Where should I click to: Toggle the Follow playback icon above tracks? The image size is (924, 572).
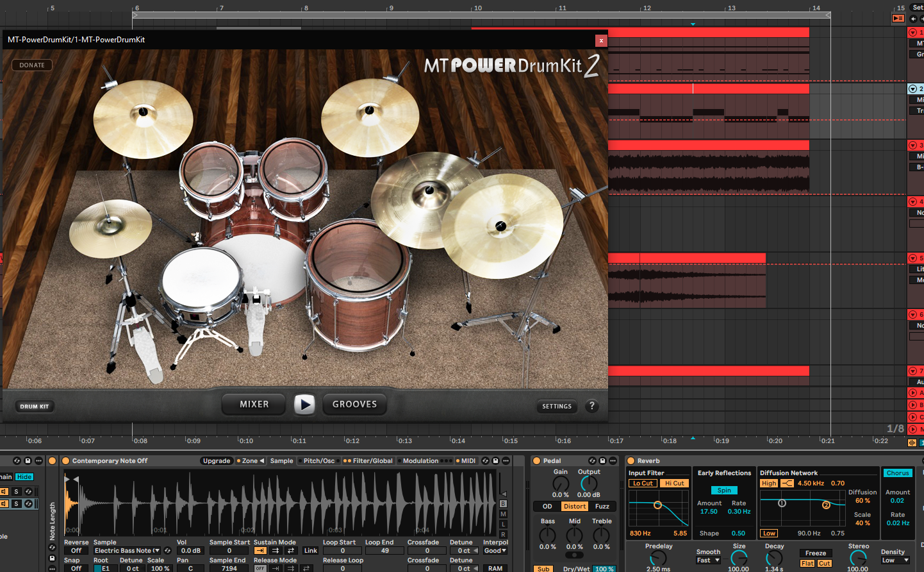pos(898,19)
